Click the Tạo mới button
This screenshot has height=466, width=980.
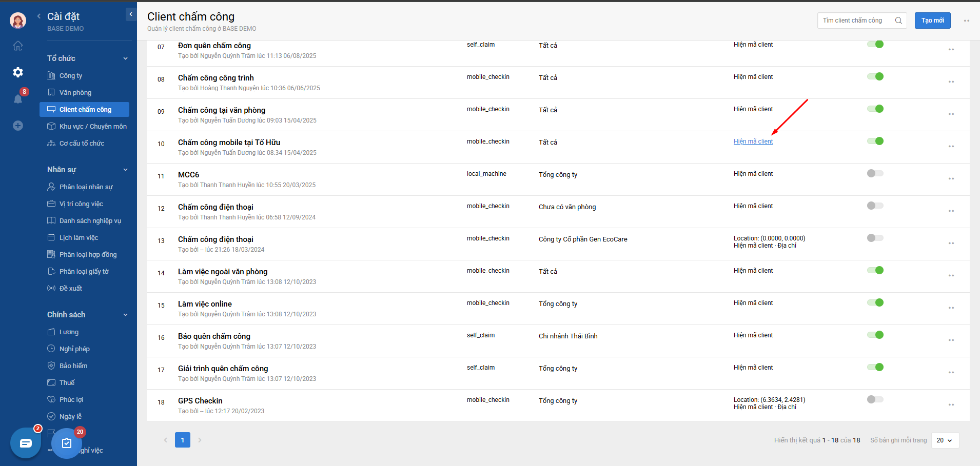click(932, 21)
